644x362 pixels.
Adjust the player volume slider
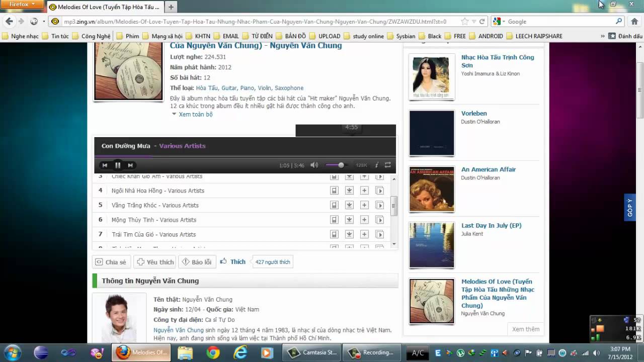pyautogui.click(x=336, y=165)
